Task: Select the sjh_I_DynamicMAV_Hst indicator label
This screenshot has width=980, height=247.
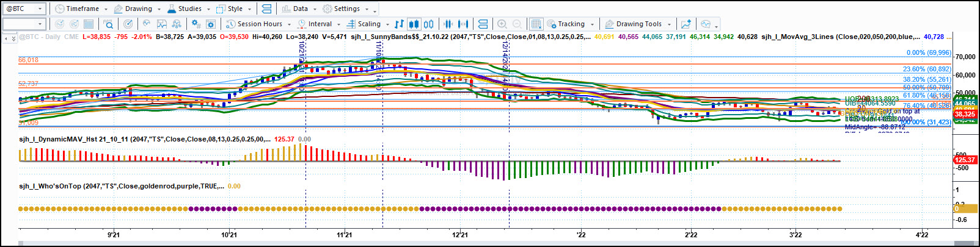Action: (x=144, y=139)
